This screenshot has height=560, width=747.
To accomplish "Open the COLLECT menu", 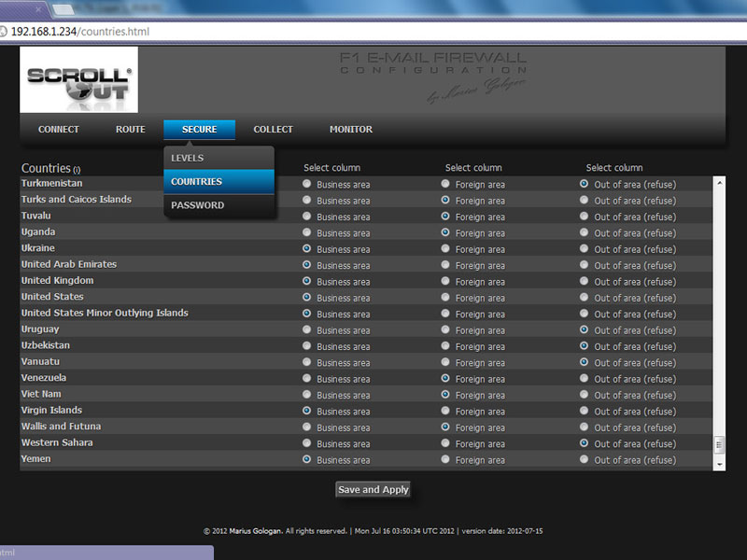I will point(273,130).
